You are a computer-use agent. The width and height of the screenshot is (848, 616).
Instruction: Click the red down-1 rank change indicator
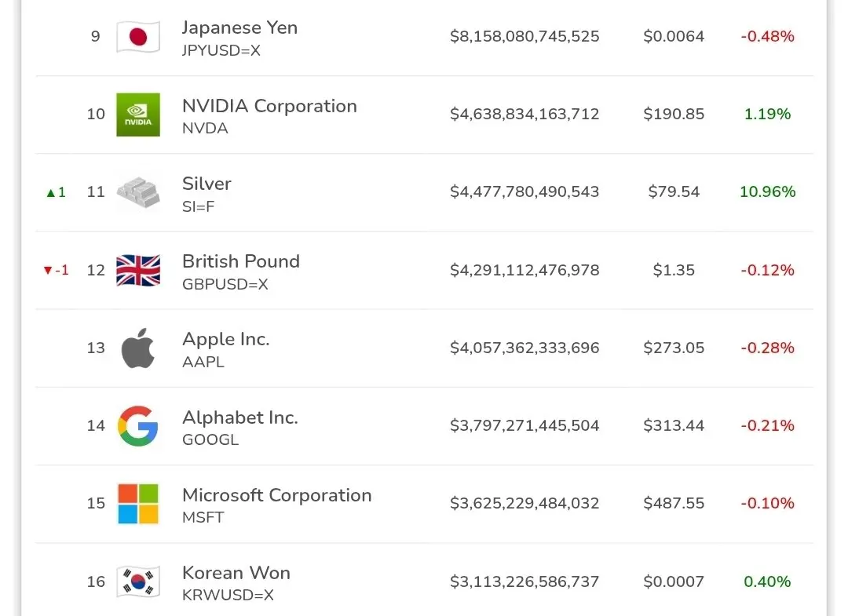point(56,270)
